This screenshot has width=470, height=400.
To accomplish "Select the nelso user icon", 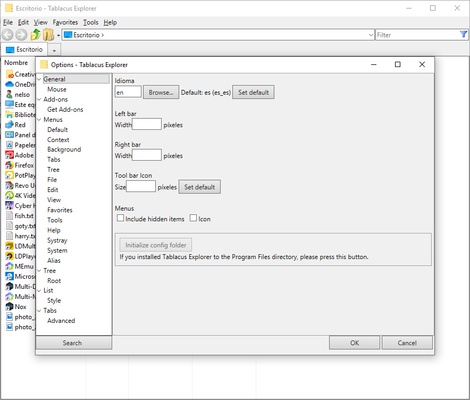I will [9, 94].
